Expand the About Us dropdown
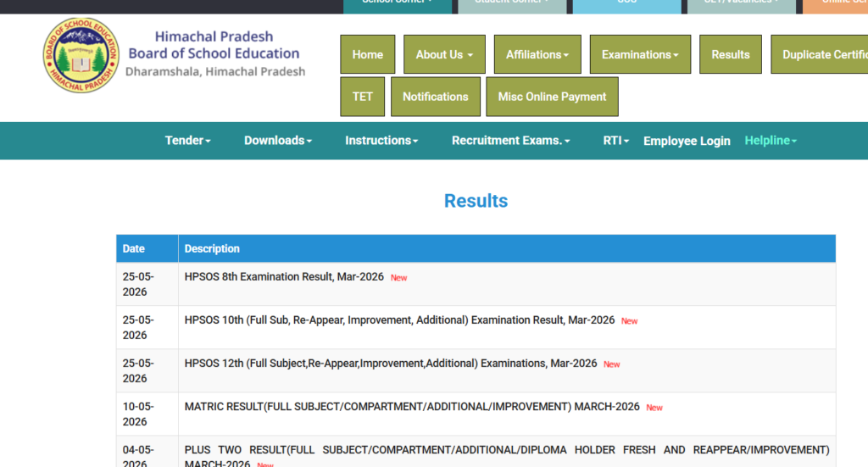The image size is (868, 467). coord(444,54)
